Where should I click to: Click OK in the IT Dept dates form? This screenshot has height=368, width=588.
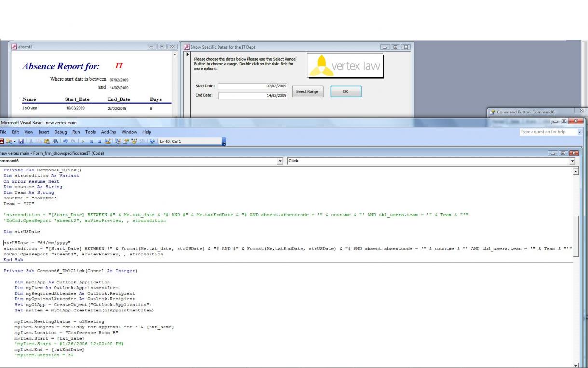(346, 91)
